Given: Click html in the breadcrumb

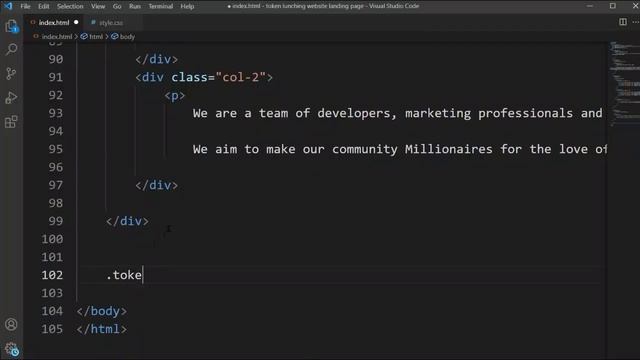Looking at the screenshot, I should [96, 37].
